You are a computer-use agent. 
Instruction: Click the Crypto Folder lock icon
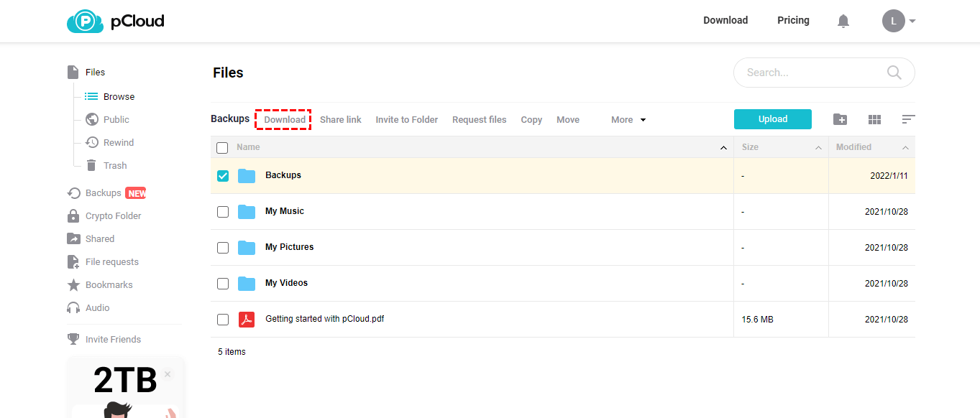point(73,215)
